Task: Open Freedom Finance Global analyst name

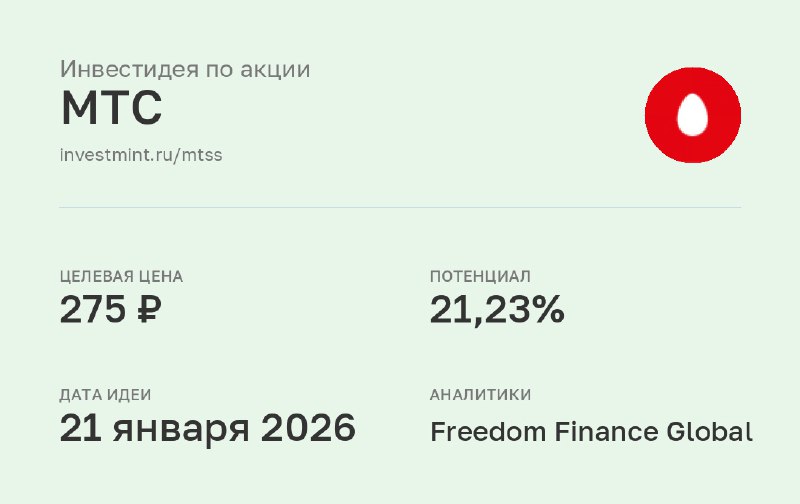Action: pos(591,432)
